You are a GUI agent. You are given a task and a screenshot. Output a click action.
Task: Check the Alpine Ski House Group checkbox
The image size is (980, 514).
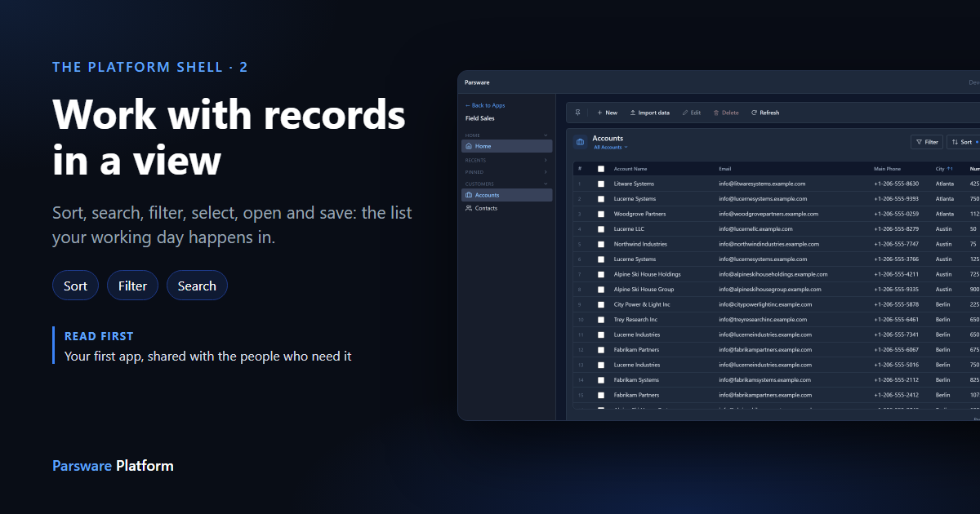(601, 290)
